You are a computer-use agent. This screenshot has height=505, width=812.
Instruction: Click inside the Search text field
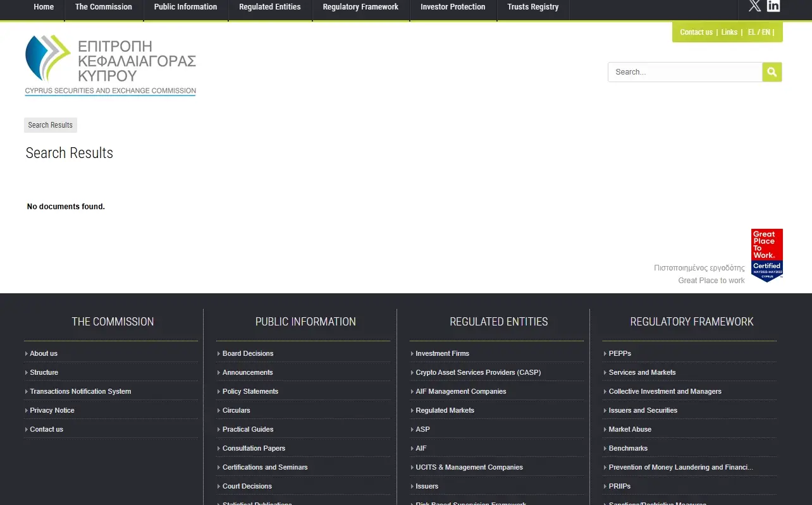684,72
